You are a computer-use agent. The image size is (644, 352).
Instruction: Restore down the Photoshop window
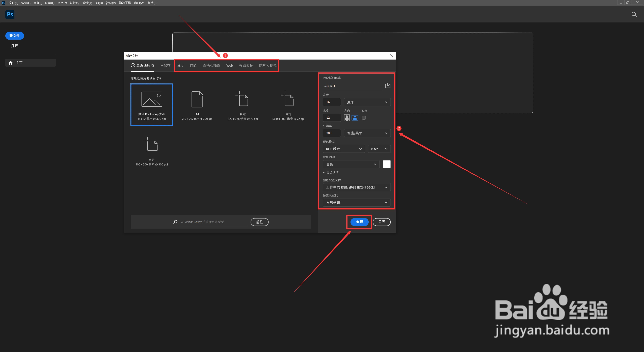(628, 3)
